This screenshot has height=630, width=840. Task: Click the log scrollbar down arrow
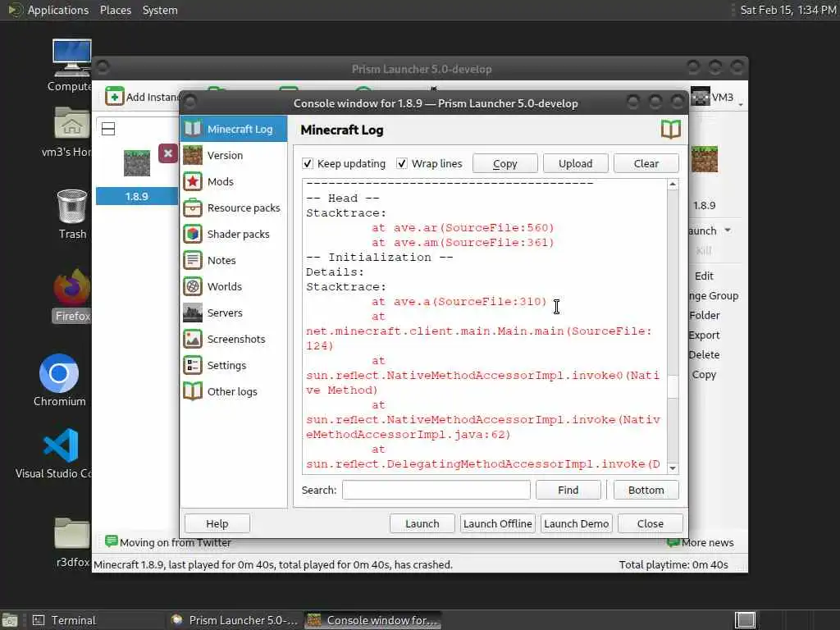coord(673,468)
